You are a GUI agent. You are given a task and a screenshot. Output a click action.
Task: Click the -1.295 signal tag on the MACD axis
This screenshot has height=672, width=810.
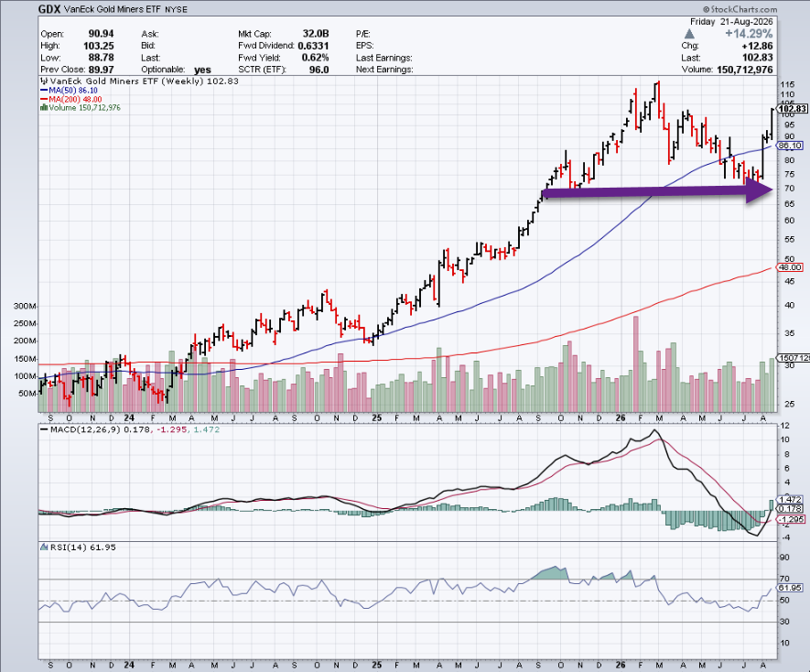[x=791, y=519]
